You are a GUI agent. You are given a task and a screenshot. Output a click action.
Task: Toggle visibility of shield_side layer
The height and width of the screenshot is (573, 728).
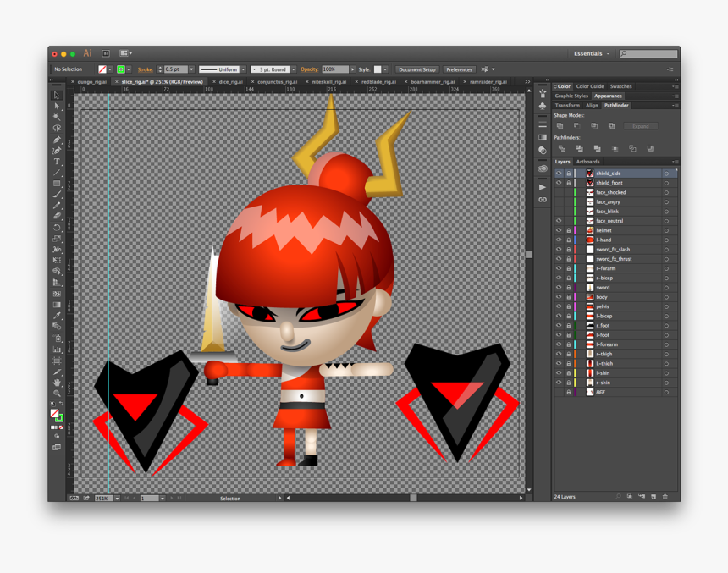coord(559,174)
